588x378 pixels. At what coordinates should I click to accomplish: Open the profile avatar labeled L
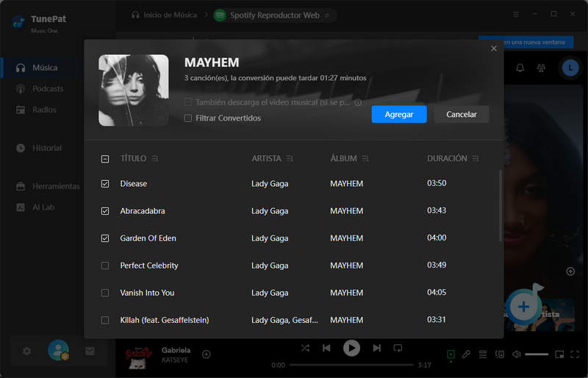click(x=570, y=68)
